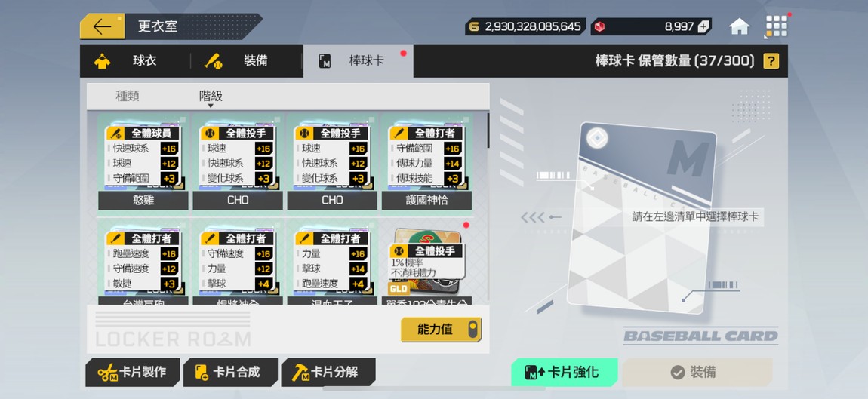Switch to the 球衣 tab
This screenshot has height=399, width=868.
(x=136, y=61)
